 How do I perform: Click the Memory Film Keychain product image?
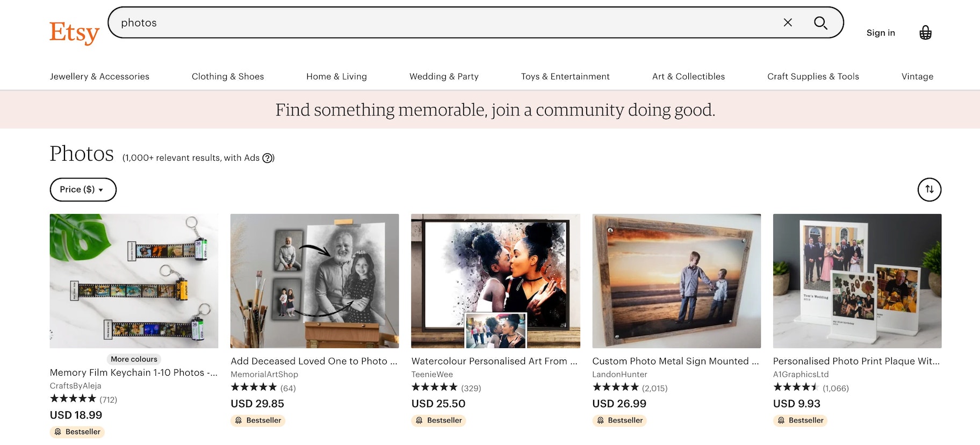(134, 281)
